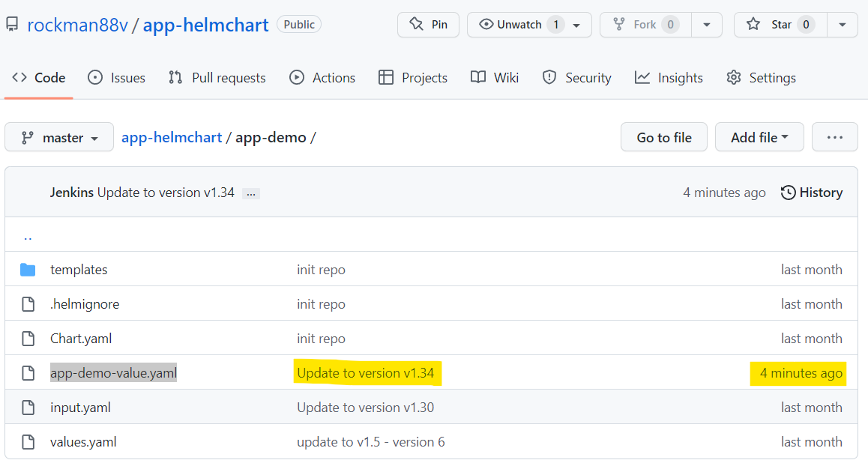Open the Chart.yaml file
This screenshot has height=466, width=868.
(81, 338)
